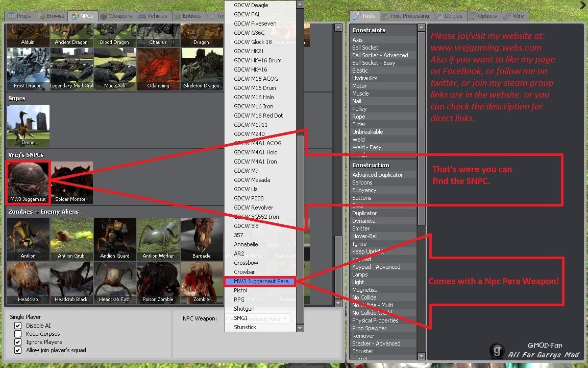Viewport: 588px width, 368px height.
Task: Click tool list scrollbar down arrow
Action: [422, 356]
